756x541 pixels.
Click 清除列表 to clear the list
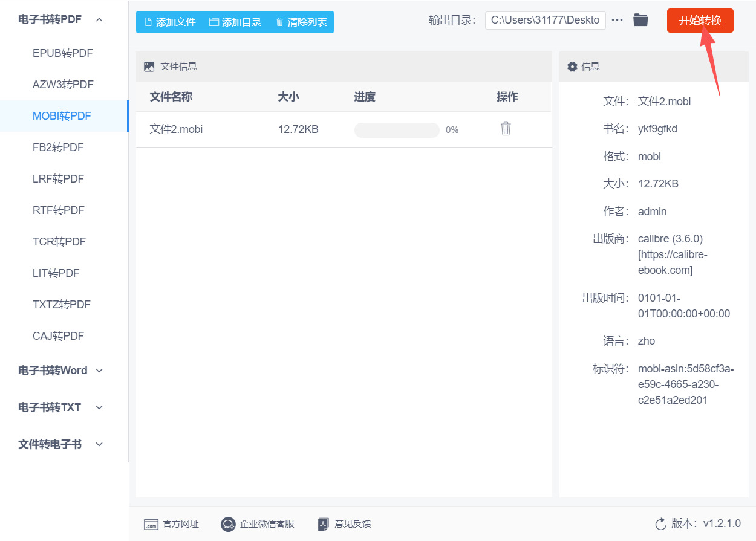click(x=301, y=22)
